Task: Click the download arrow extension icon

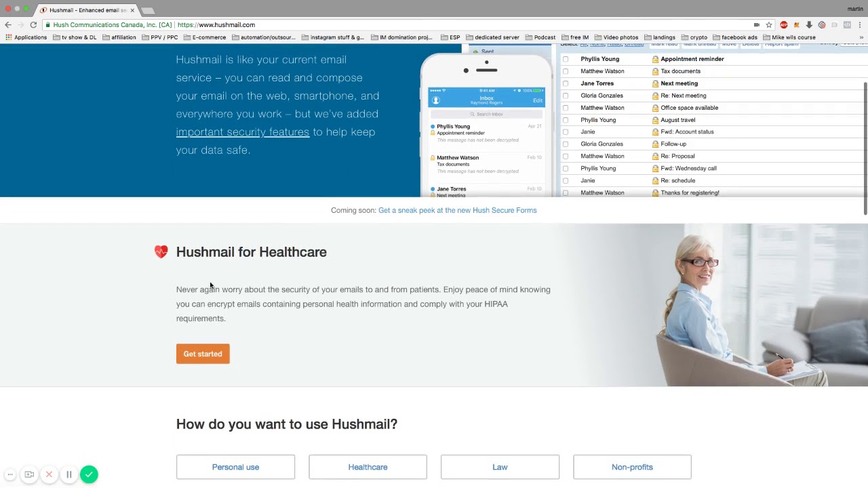Action: tap(809, 25)
